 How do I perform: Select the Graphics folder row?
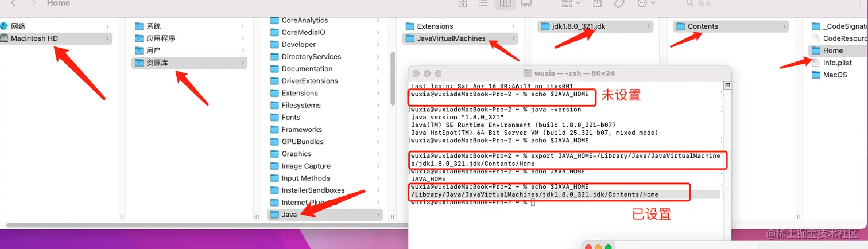[x=325, y=154]
